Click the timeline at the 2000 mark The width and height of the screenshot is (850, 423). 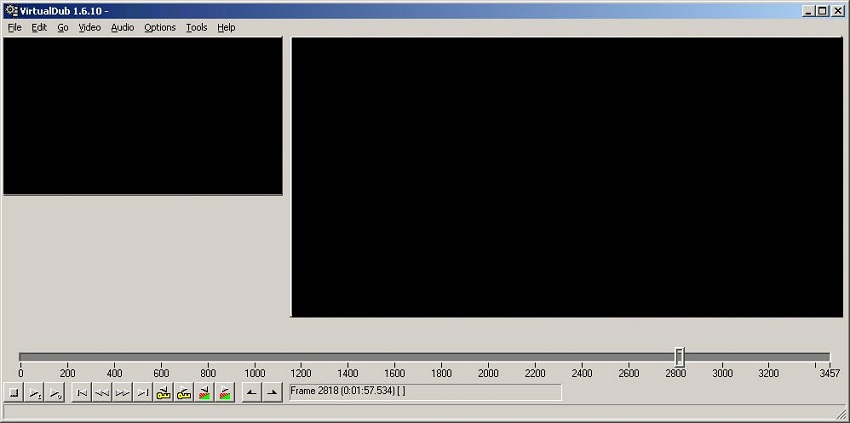(488, 373)
